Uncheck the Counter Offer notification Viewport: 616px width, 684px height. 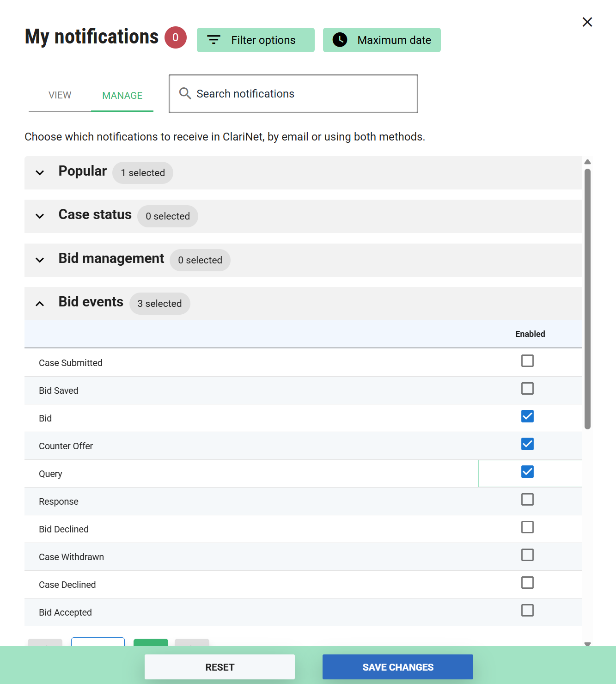click(527, 444)
